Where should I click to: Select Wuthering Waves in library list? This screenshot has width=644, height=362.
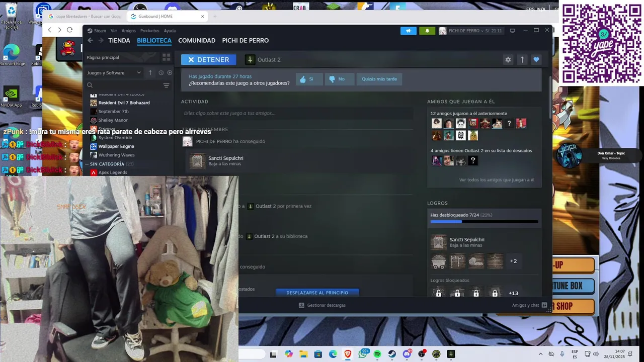click(116, 155)
